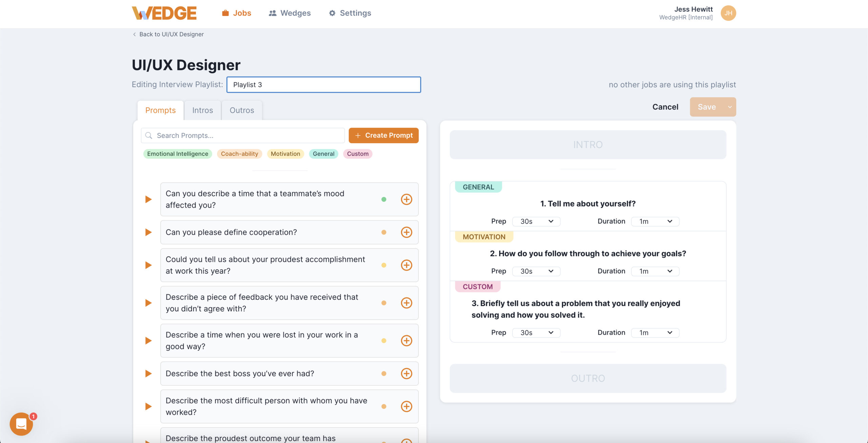868x443 pixels.
Task: Filter by Emotional Intelligence tag
Action: point(178,154)
